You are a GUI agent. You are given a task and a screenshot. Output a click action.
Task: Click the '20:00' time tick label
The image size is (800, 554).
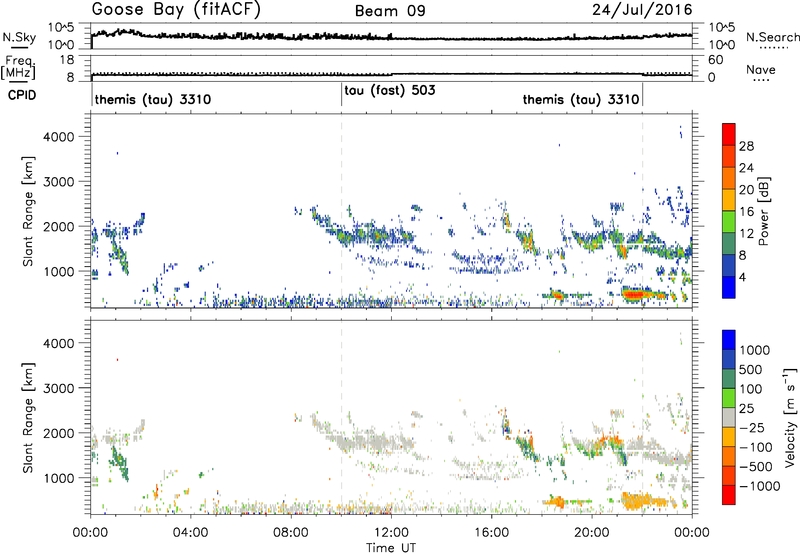click(x=592, y=533)
